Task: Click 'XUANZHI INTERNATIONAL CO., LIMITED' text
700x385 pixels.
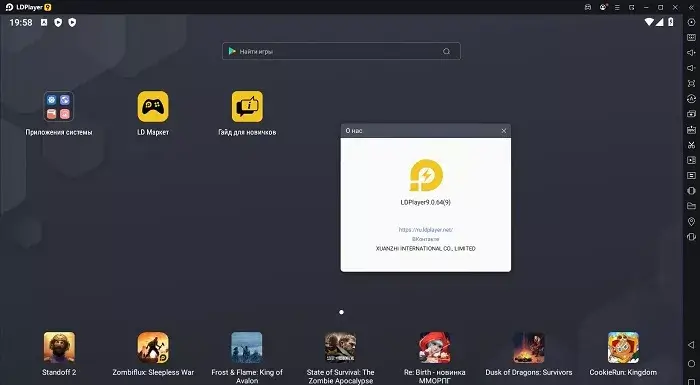Action: pyautogui.click(x=425, y=248)
